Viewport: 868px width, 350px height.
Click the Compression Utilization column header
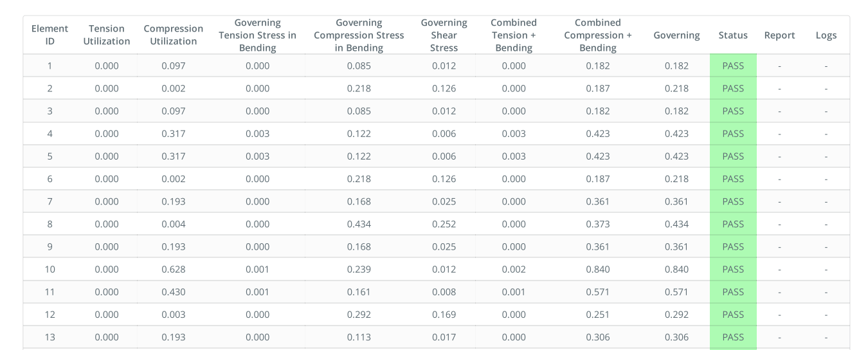pos(173,35)
